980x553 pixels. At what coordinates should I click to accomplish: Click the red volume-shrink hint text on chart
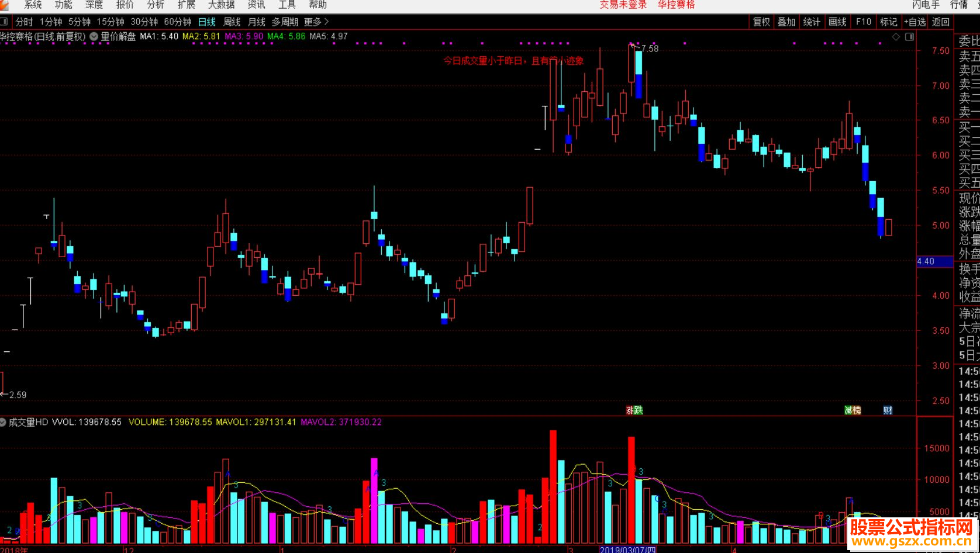(x=513, y=61)
